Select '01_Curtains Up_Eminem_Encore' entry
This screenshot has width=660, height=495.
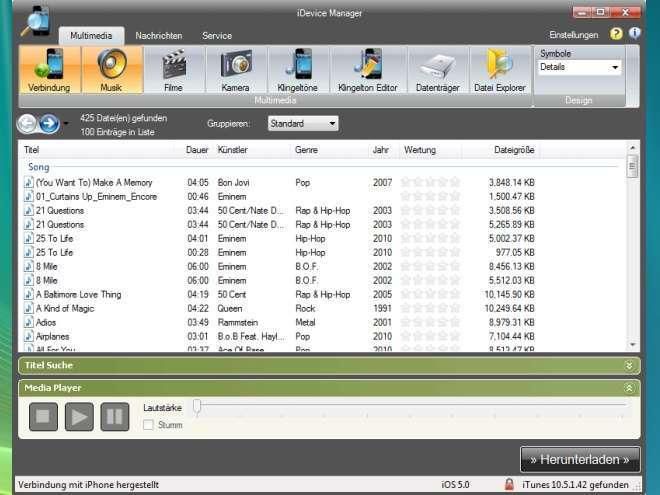click(96, 197)
